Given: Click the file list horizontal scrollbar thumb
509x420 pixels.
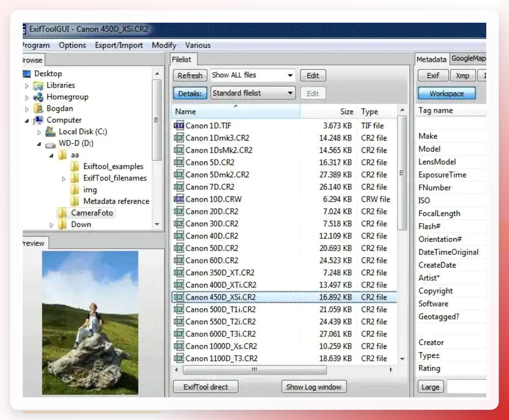Looking at the screenshot, I should 254,369.
